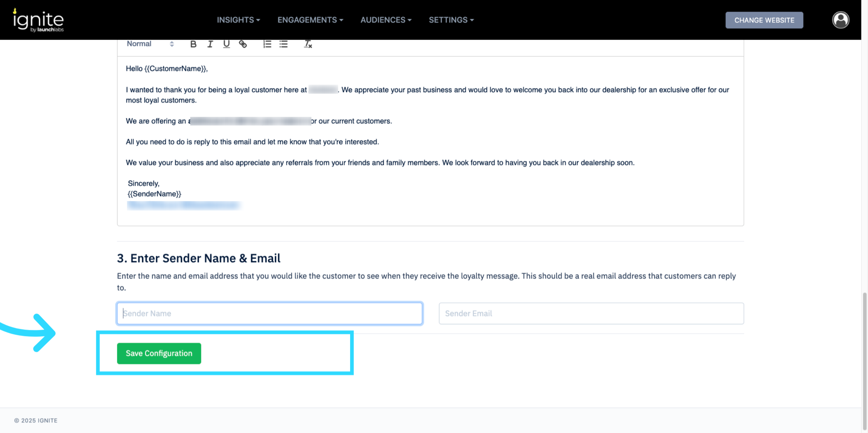Focus the Sender Name field
Image resolution: width=868 pixels, height=433 pixels.
(x=269, y=313)
